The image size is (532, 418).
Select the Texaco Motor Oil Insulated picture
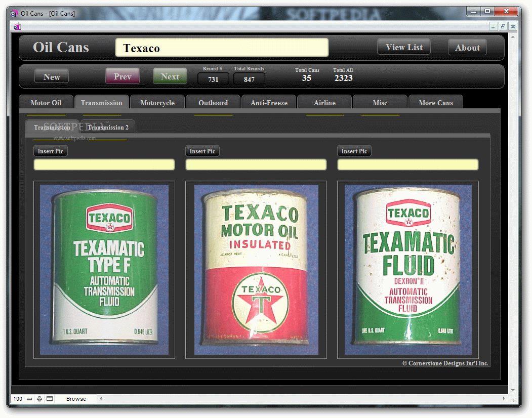[x=256, y=270]
